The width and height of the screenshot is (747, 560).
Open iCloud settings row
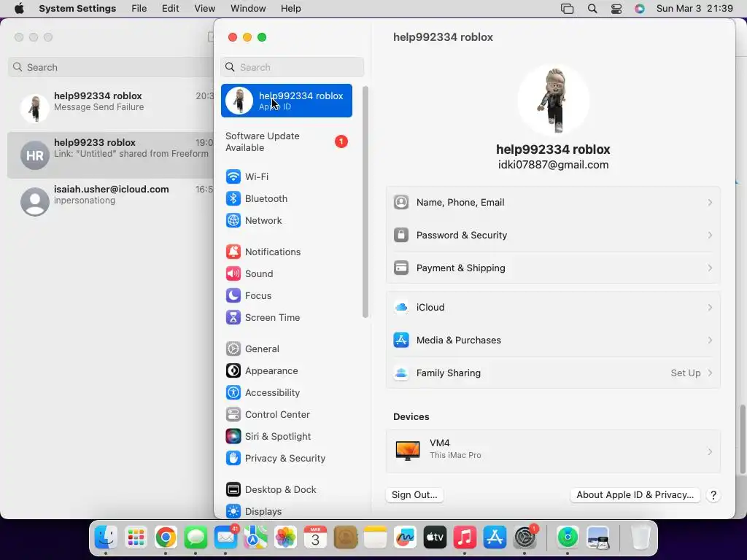[x=553, y=308]
